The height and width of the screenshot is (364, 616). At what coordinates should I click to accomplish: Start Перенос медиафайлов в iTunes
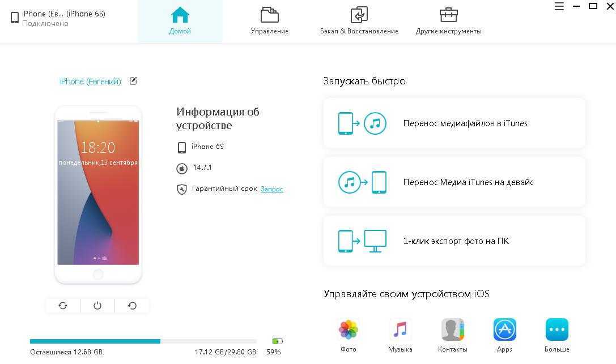(x=454, y=123)
